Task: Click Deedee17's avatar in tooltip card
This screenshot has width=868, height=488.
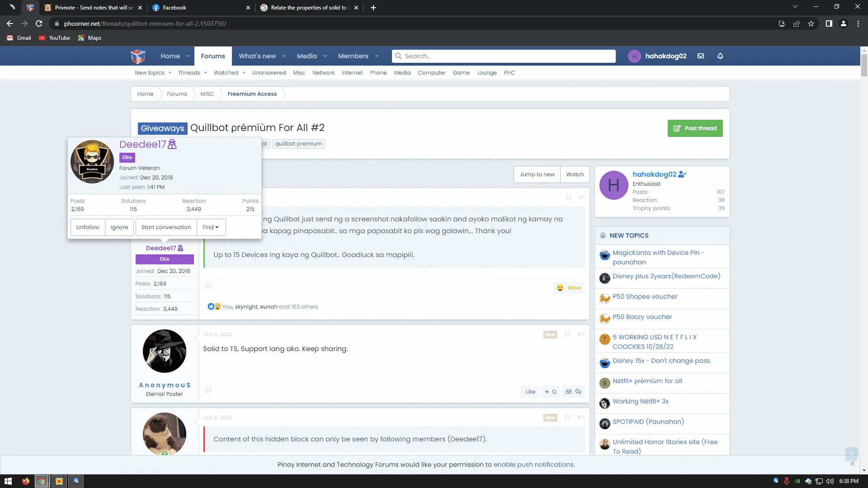Action: [x=92, y=161]
